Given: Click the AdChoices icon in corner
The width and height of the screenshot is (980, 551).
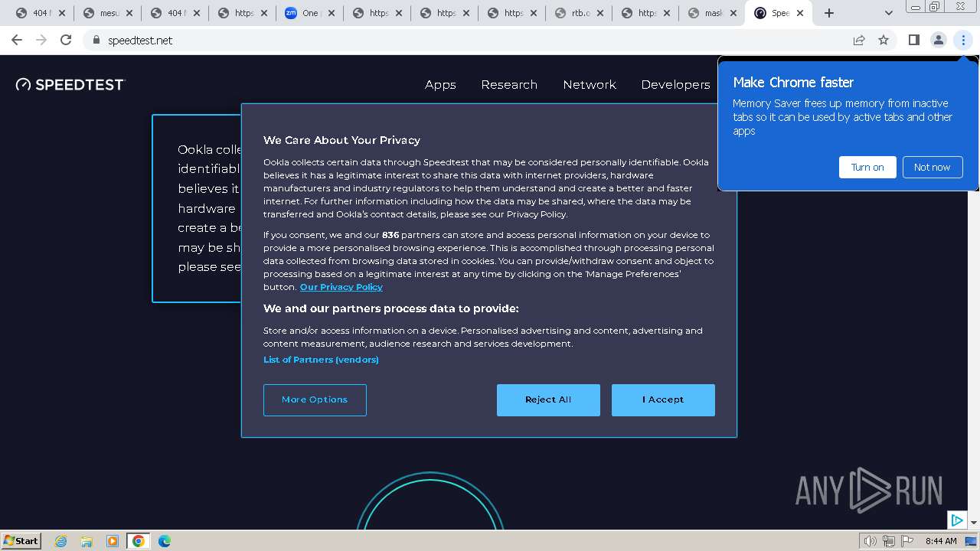Looking at the screenshot, I should coord(957,520).
